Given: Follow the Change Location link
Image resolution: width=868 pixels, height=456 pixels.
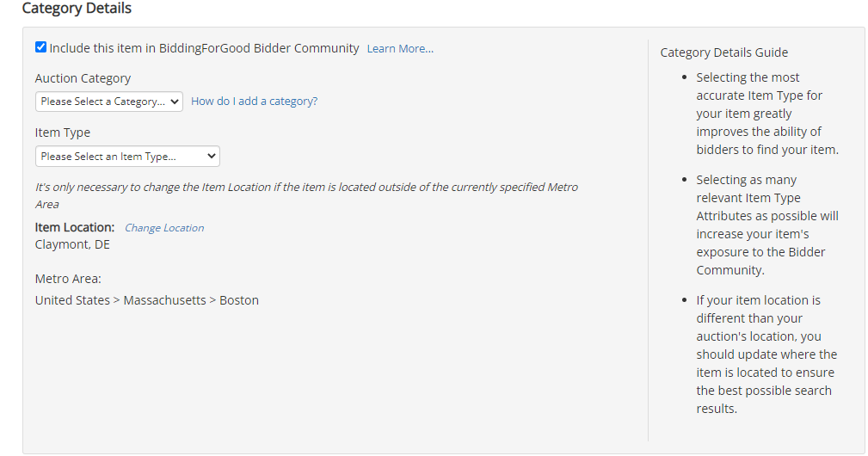Looking at the screenshot, I should (164, 228).
